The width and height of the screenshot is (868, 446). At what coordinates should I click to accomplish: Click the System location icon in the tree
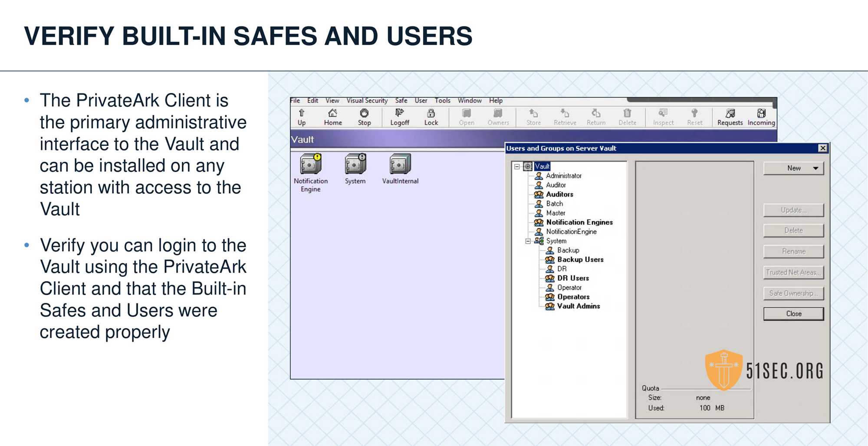tap(539, 241)
